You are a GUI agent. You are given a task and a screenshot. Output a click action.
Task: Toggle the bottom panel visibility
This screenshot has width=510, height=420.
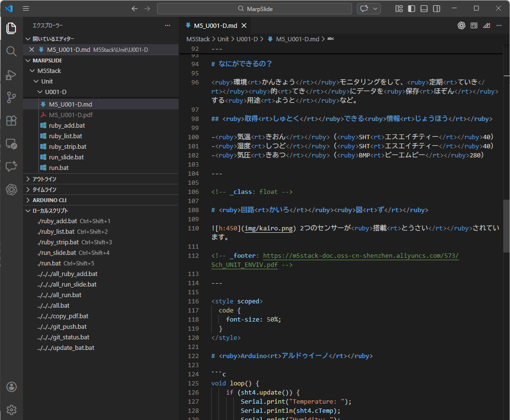(424, 9)
